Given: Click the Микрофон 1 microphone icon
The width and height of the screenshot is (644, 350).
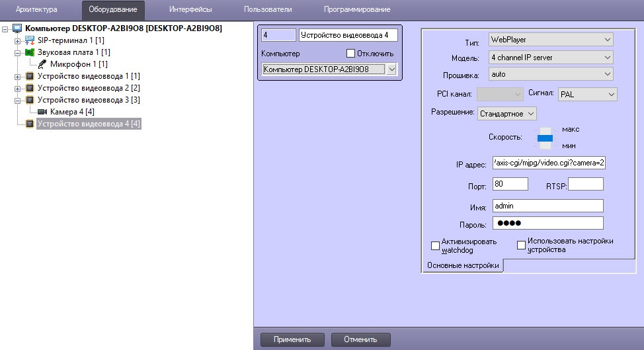Looking at the screenshot, I should (x=42, y=64).
